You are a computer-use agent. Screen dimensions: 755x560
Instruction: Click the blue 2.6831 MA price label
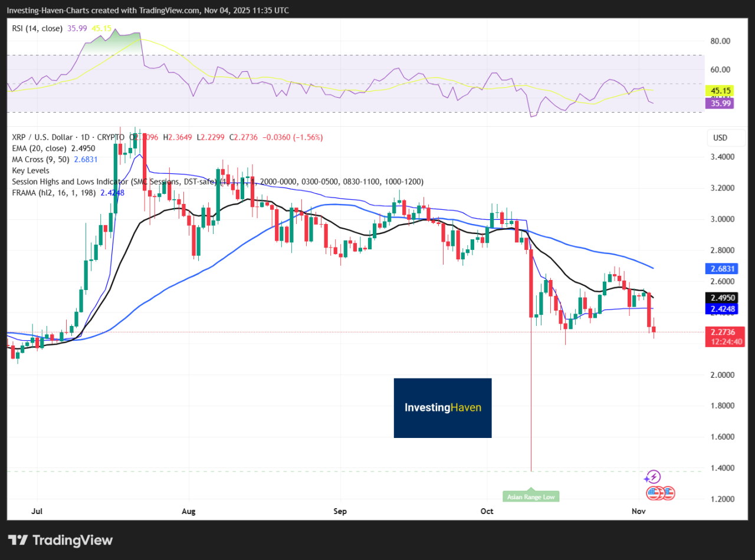coord(722,269)
